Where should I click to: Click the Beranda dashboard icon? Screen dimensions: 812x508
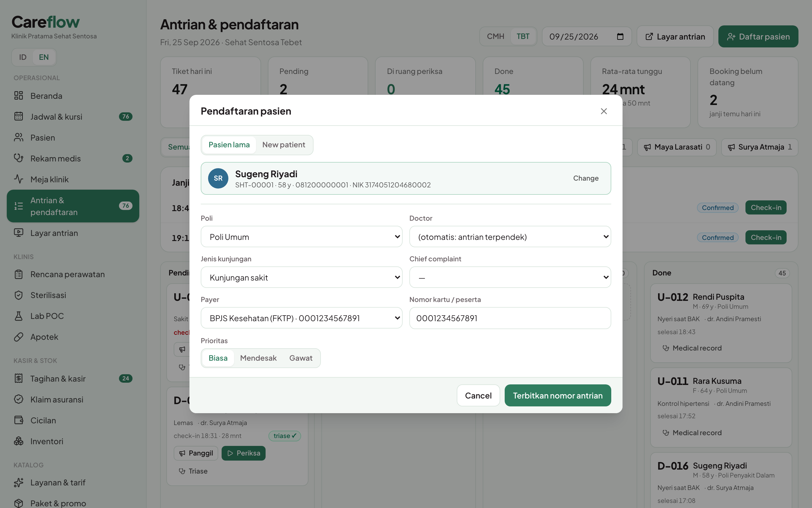18,96
